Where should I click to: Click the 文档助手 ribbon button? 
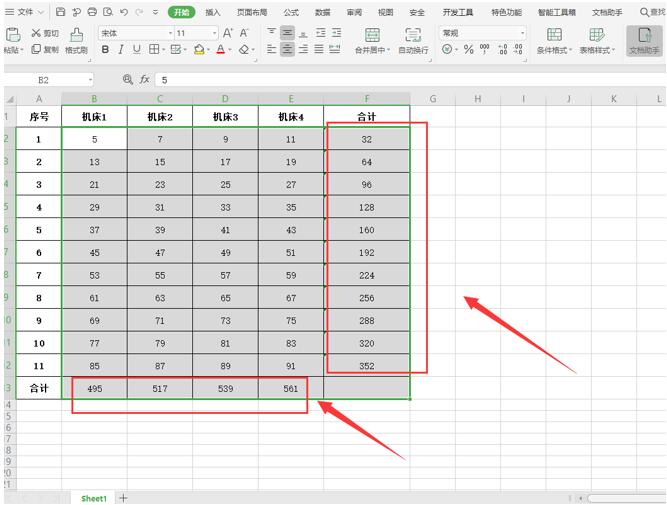coord(644,41)
